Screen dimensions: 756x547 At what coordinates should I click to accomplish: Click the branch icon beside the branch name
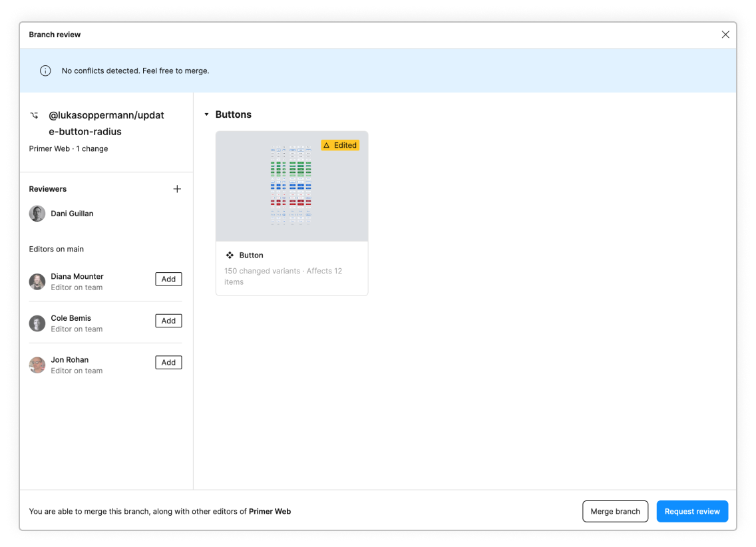[x=35, y=114]
